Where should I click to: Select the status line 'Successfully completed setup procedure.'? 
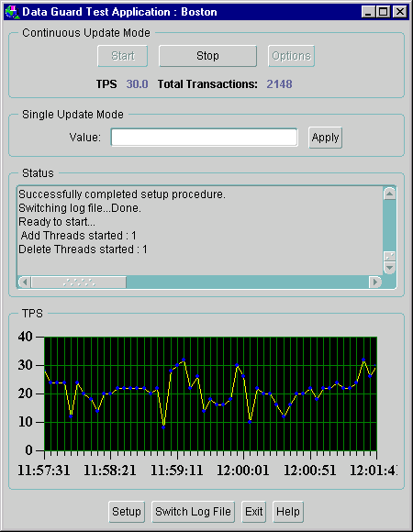[122, 194]
